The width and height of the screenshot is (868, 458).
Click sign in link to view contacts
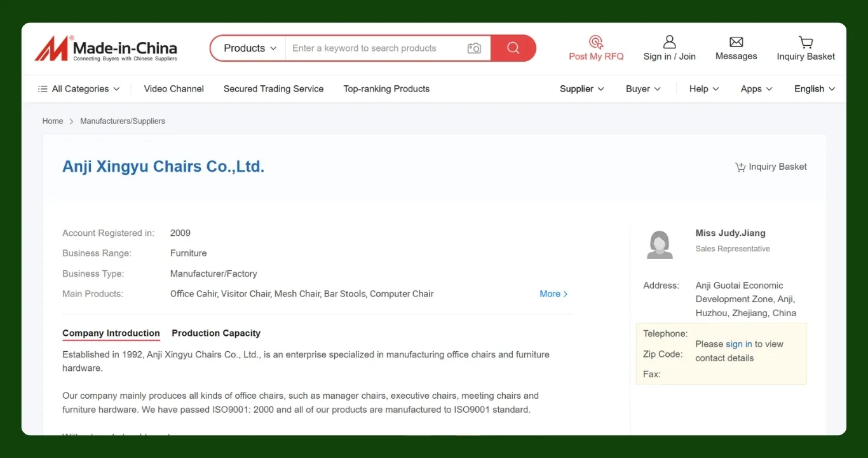(x=739, y=344)
